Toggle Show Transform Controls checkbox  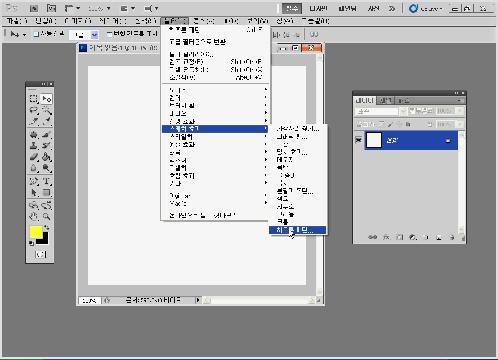[x=109, y=34]
